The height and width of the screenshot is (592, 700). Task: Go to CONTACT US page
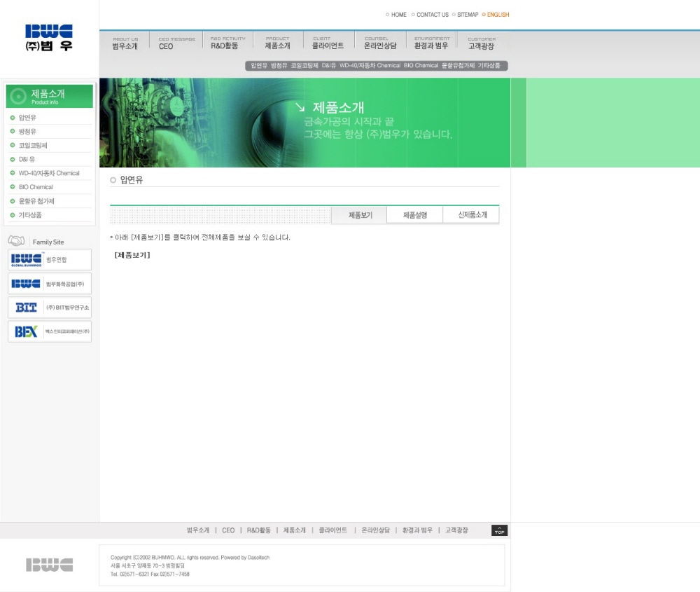point(432,15)
